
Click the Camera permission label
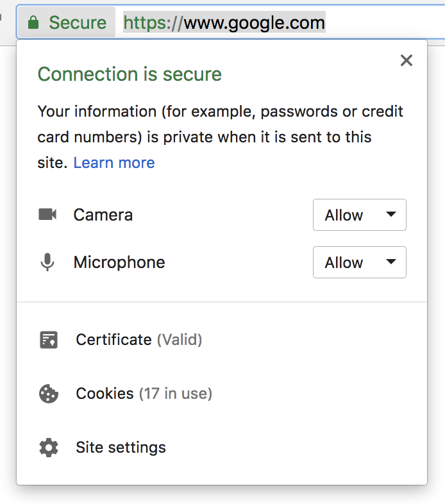103,215
